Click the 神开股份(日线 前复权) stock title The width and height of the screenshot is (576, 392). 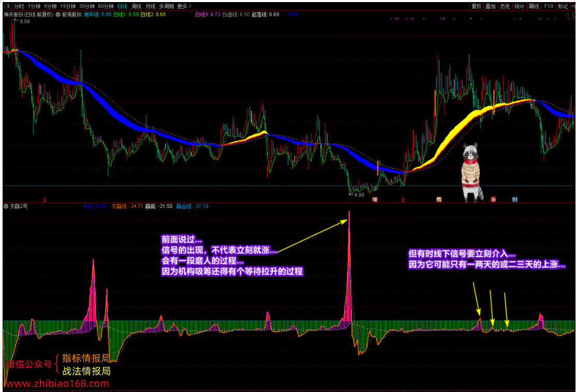28,14
